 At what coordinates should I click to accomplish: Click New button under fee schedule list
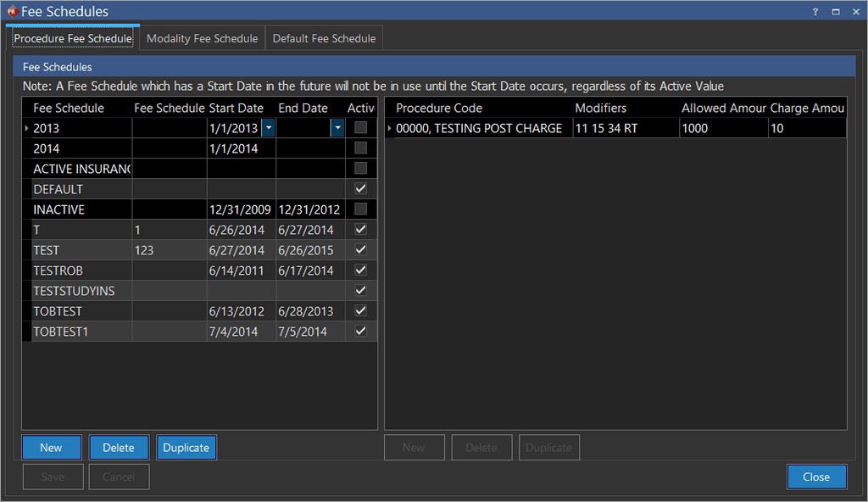coord(51,448)
